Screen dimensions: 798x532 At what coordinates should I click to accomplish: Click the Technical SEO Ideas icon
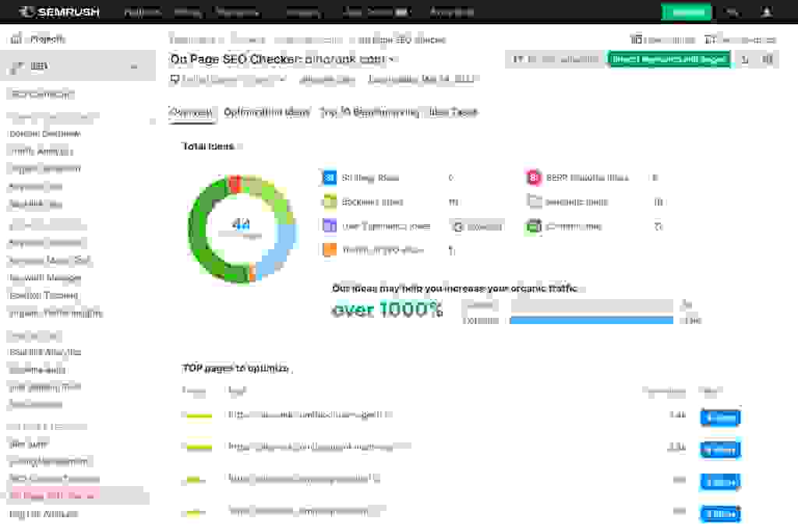click(x=328, y=249)
